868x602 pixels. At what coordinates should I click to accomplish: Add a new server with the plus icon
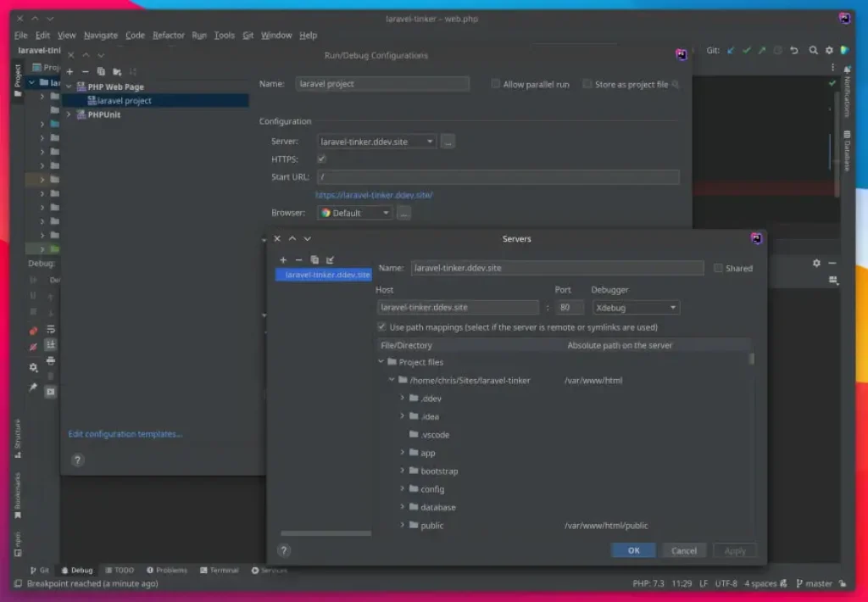click(x=283, y=259)
